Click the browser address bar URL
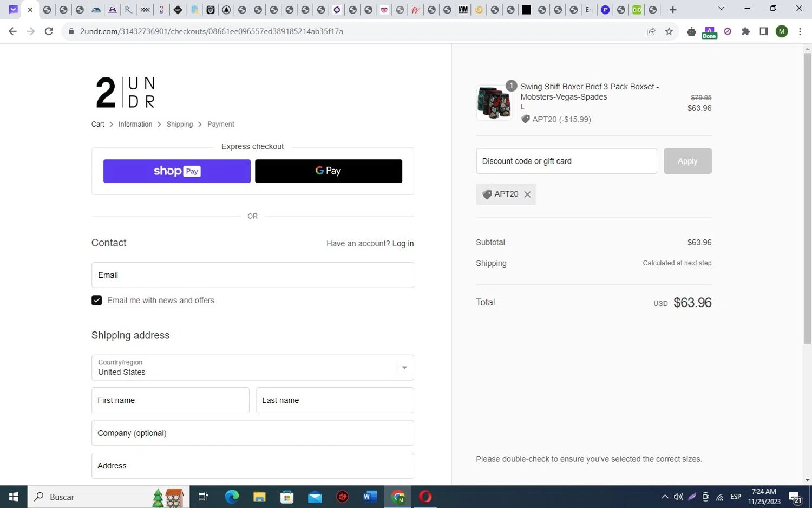The width and height of the screenshot is (812, 508). [x=211, y=31]
